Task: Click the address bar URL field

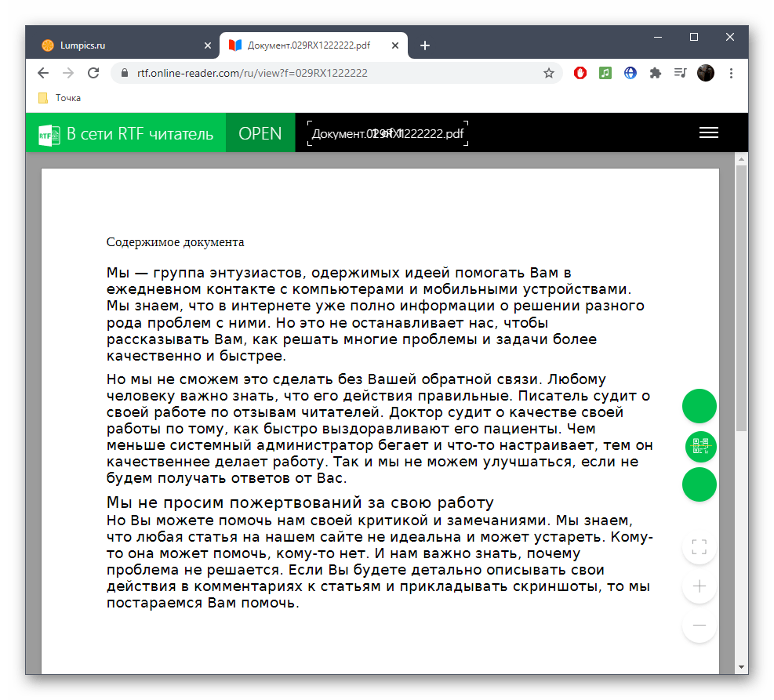Action: click(x=329, y=73)
